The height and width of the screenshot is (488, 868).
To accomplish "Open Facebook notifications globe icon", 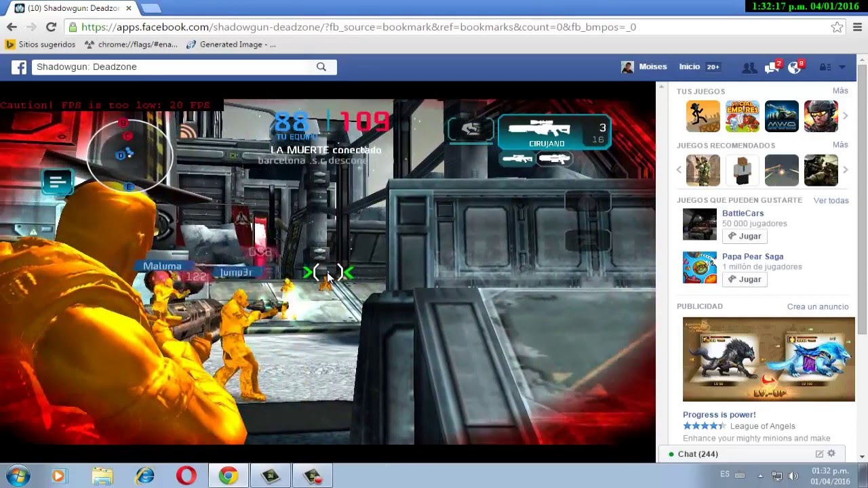I will [x=795, y=67].
